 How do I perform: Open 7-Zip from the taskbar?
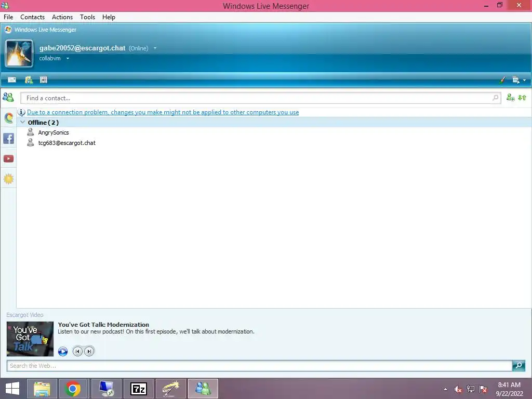click(138, 389)
